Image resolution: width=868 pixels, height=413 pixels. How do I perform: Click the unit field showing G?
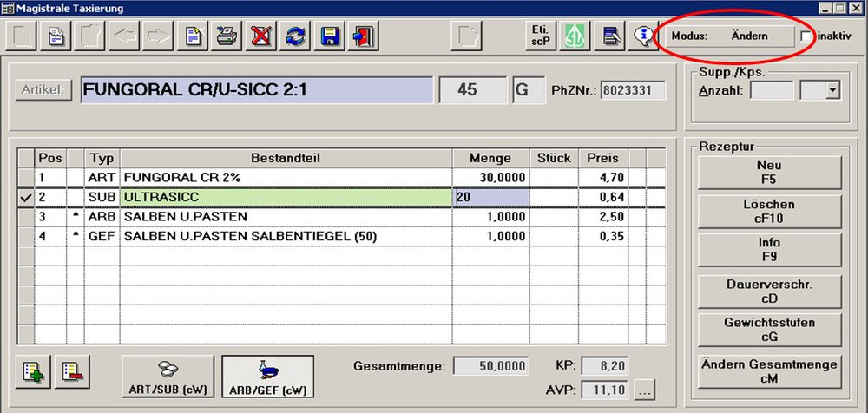529,90
